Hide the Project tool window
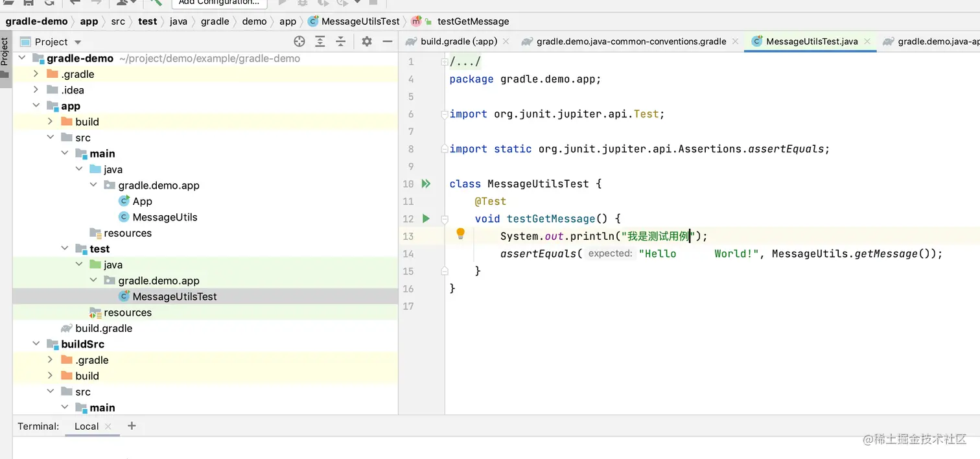 pyautogui.click(x=388, y=41)
